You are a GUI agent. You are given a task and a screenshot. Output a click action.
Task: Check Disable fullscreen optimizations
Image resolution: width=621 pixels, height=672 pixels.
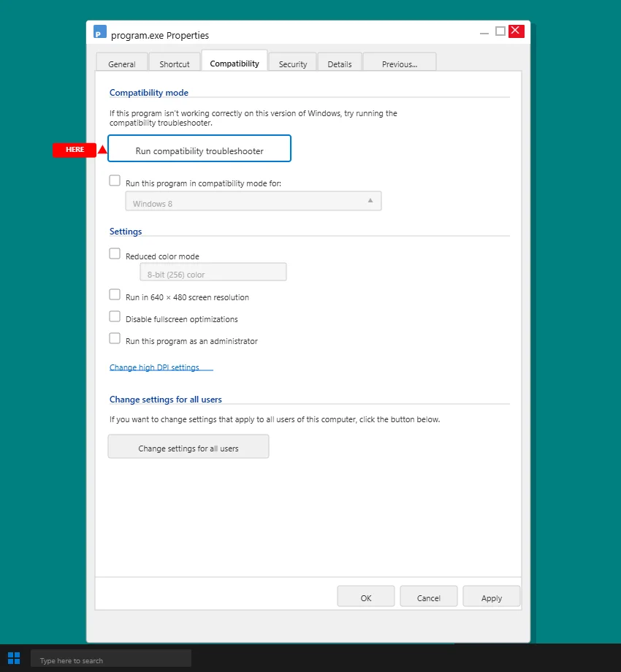click(115, 316)
